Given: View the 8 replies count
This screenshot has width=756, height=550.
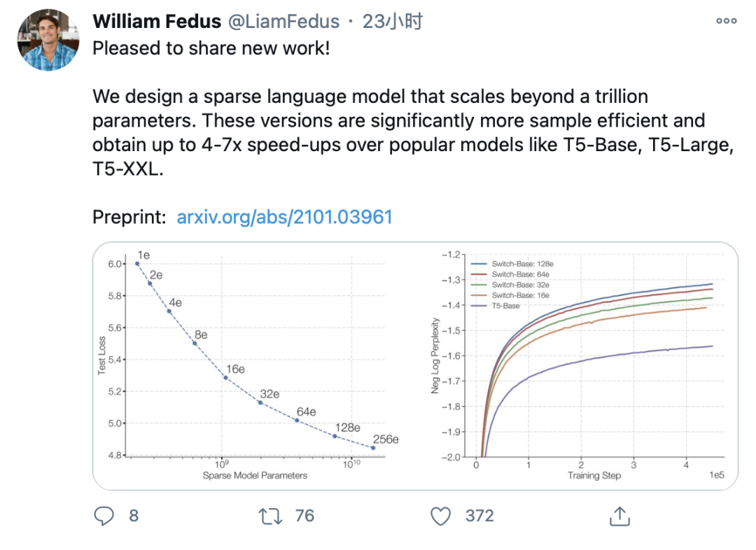Looking at the screenshot, I should click(134, 516).
